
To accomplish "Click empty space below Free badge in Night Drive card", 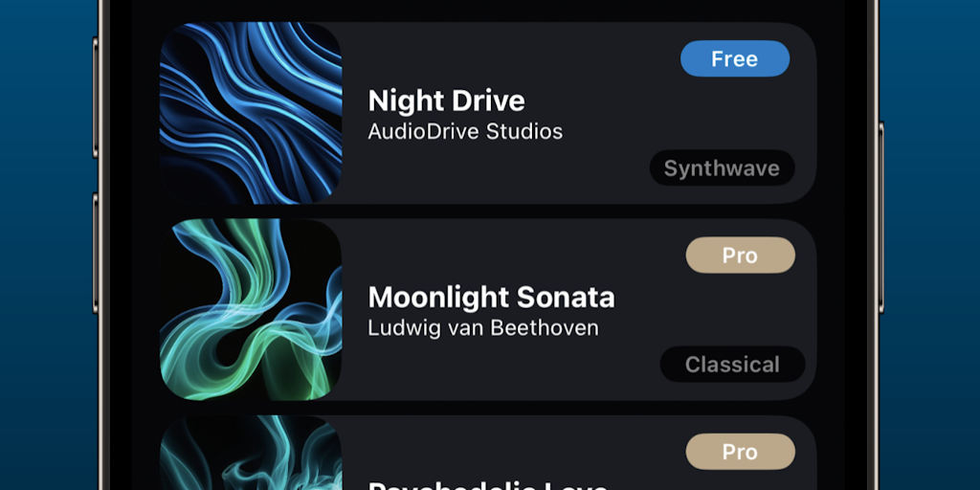I will tap(734, 110).
